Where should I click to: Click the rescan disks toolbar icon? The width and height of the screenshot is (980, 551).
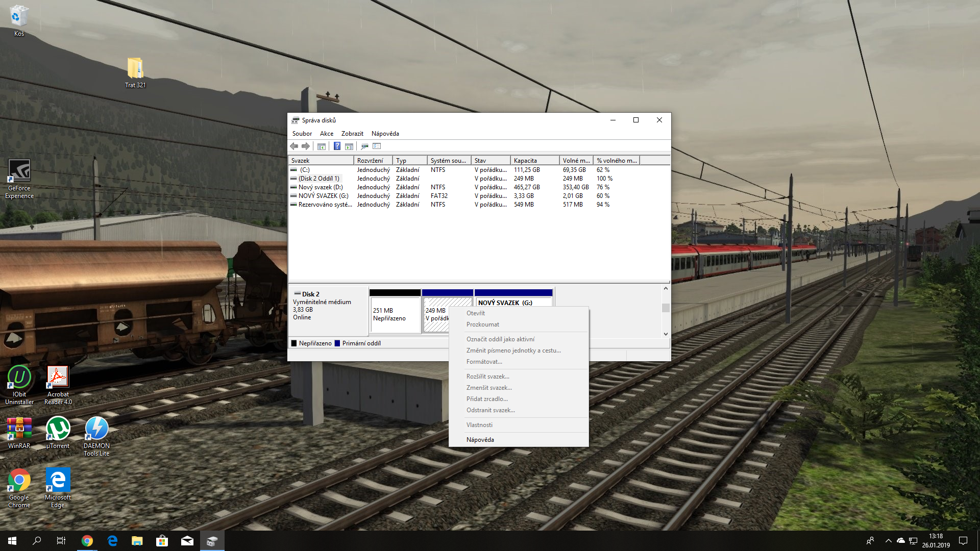click(364, 146)
